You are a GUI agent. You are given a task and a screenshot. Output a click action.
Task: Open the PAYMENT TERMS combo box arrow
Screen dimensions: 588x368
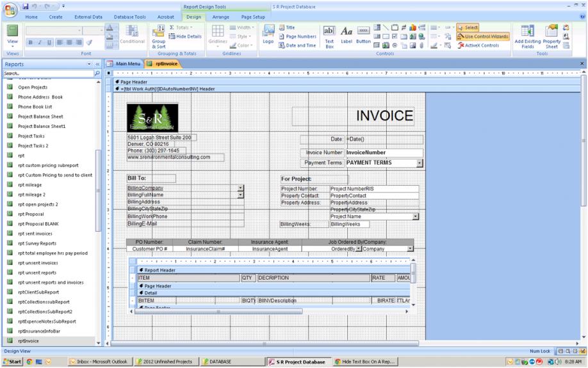420,163
